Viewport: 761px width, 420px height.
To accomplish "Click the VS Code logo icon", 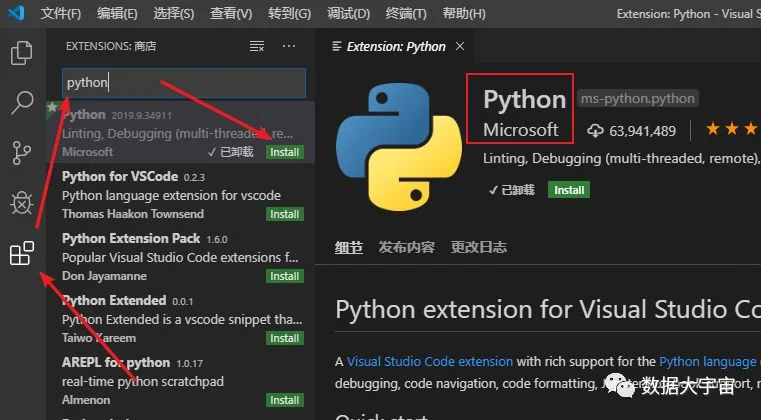I will [x=16, y=13].
